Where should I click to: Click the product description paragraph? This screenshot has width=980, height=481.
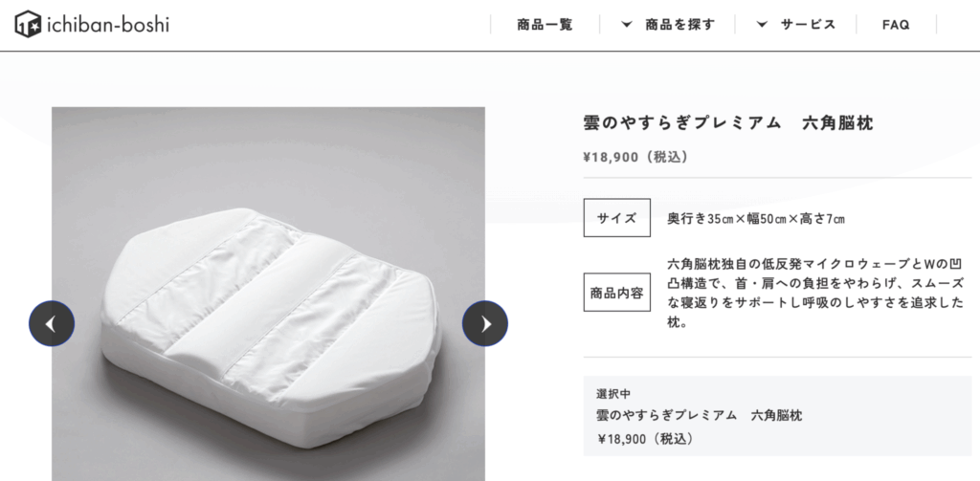pos(815,293)
